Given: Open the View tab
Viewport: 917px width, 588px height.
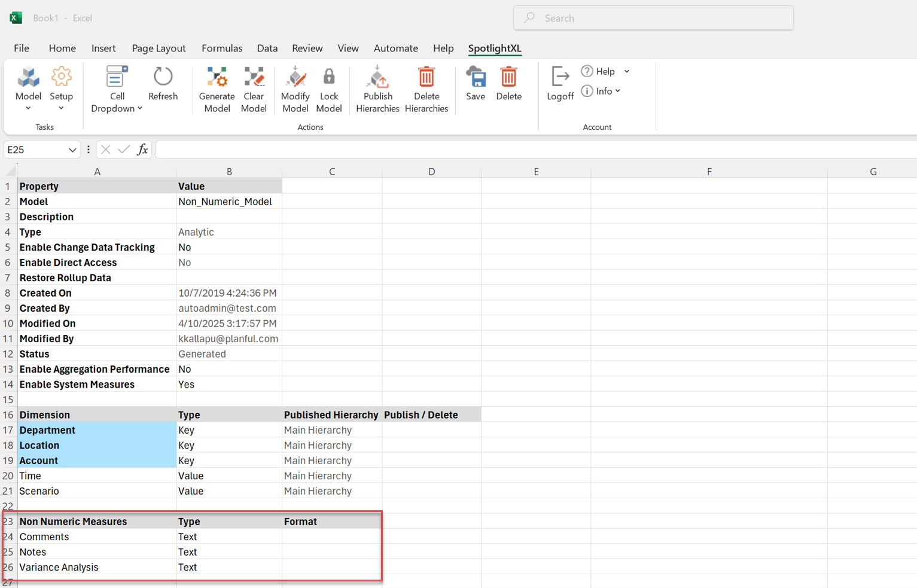Looking at the screenshot, I should point(348,48).
